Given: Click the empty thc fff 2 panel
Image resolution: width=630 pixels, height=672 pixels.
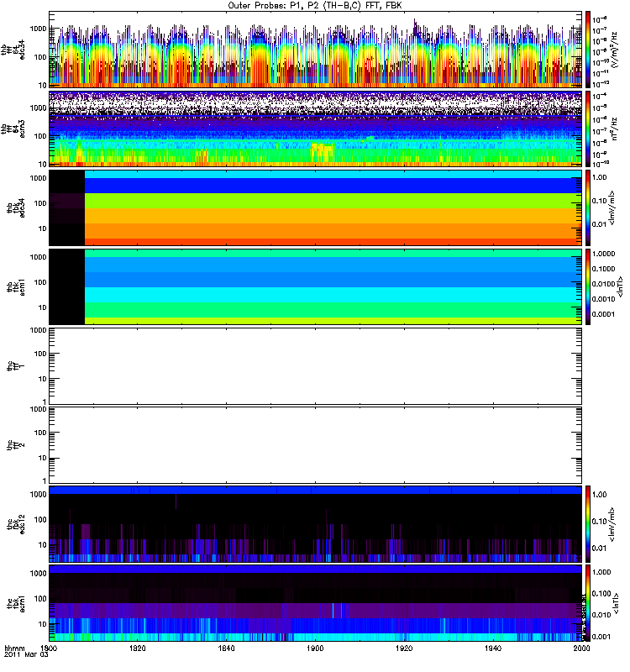Looking at the screenshot, I should [316, 445].
